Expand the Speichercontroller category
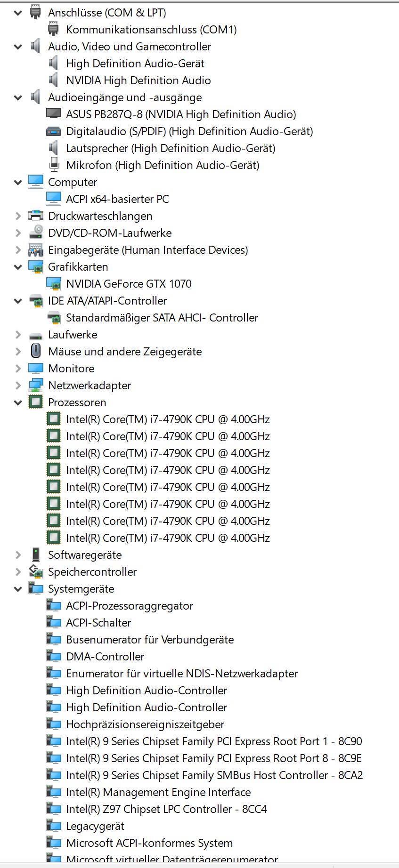 click(18, 572)
